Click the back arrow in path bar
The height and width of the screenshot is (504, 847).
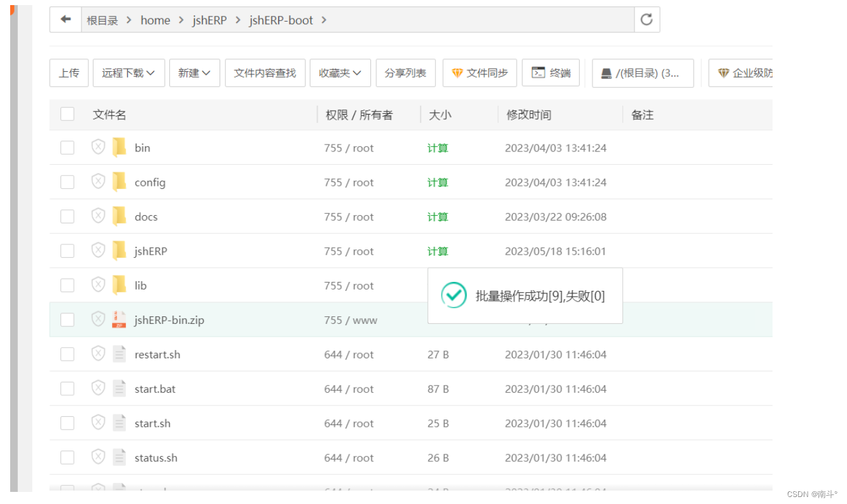point(66,20)
